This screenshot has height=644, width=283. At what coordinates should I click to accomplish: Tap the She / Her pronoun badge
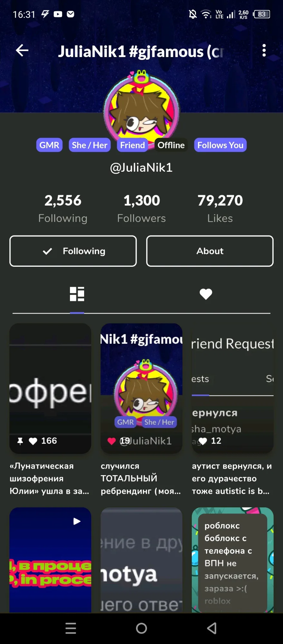pos(90,145)
